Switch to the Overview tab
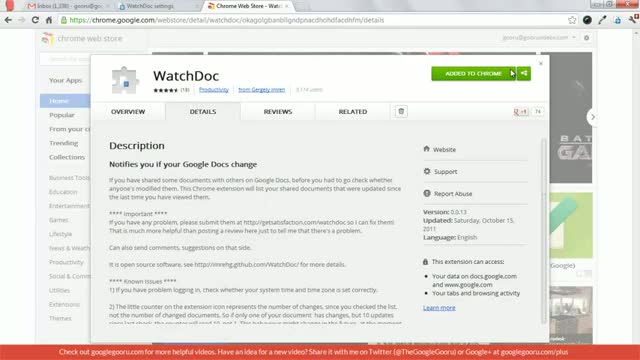This screenshot has height=360, width=640. pyautogui.click(x=128, y=111)
